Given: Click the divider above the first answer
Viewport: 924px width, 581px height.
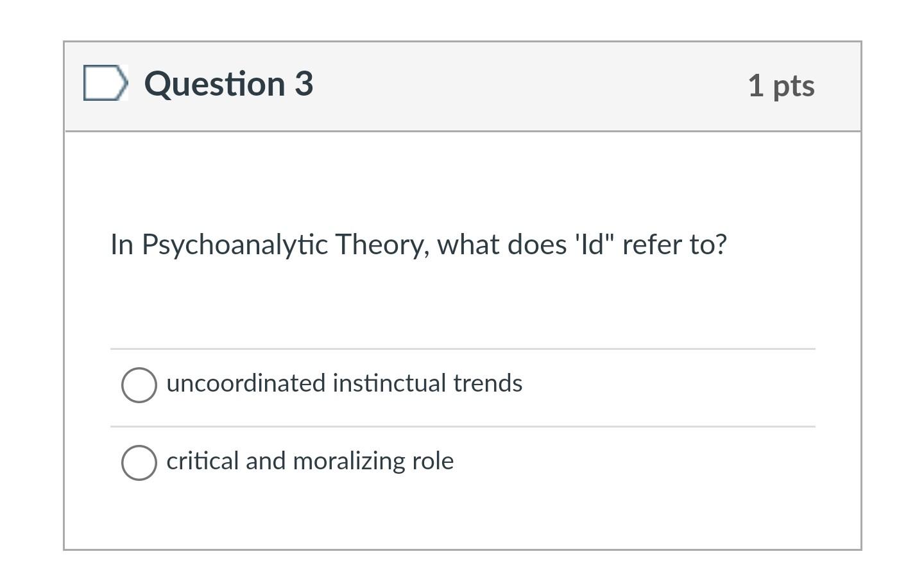Looking at the screenshot, I should coord(462,348).
